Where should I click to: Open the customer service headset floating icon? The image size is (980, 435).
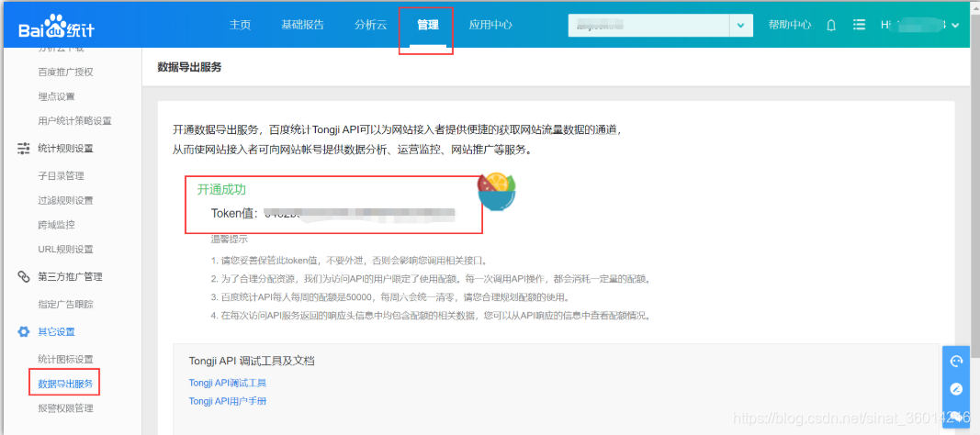coord(955,361)
